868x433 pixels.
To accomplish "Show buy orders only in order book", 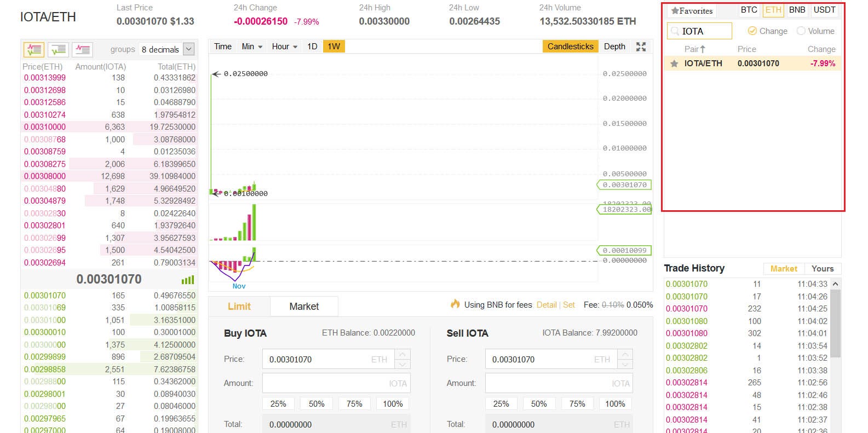I will (x=58, y=49).
